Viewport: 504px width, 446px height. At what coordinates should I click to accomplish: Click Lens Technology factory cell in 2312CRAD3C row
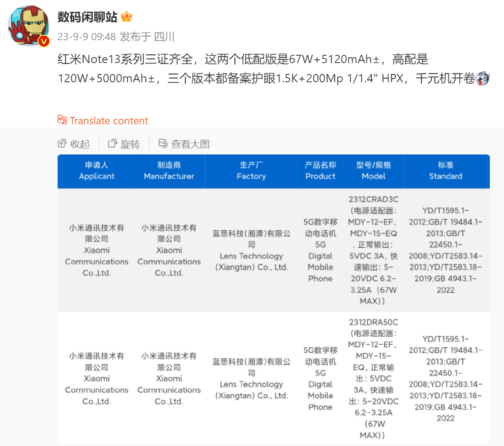252,250
